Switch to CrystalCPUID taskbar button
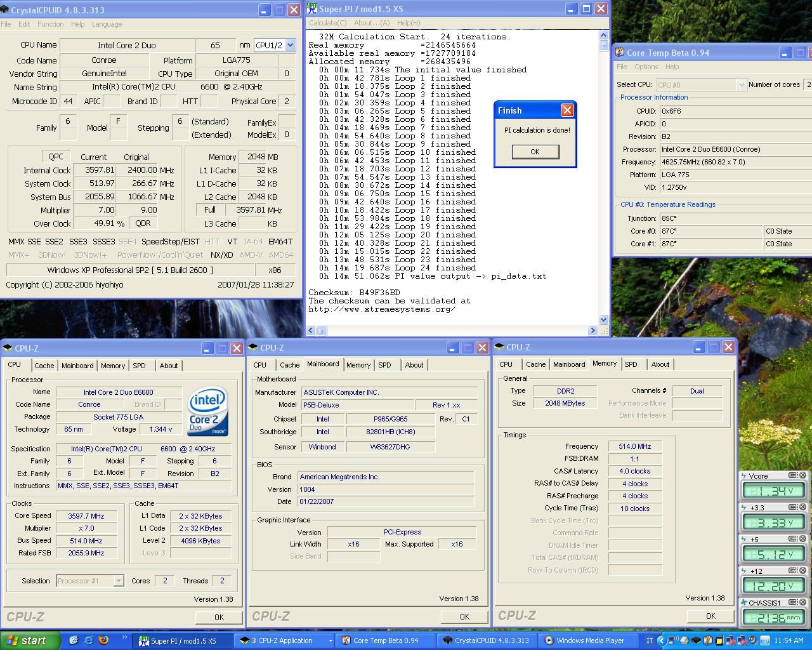The width and height of the screenshot is (812, 650). [x=488, y=640]
